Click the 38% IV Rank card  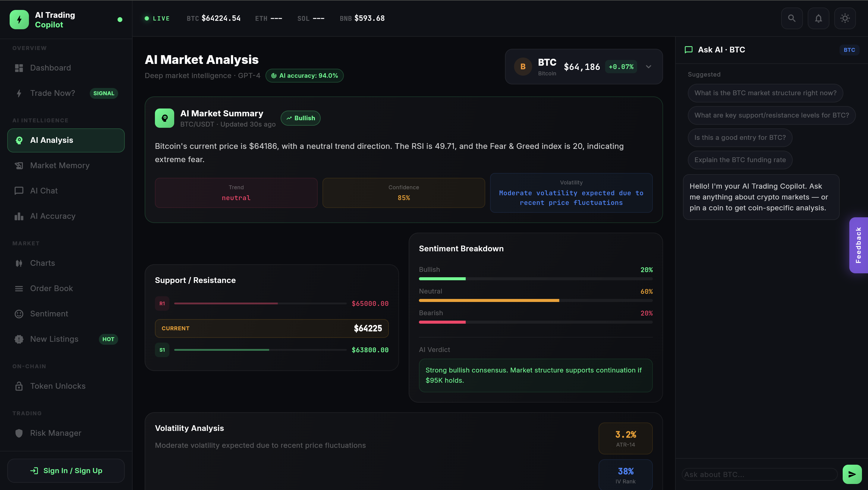point(625,475)
